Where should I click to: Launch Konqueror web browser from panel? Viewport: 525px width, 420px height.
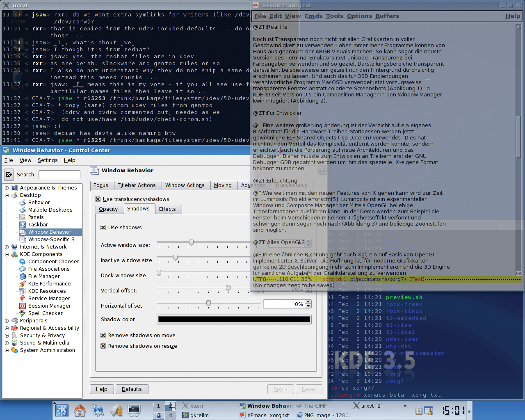[98, 410]
